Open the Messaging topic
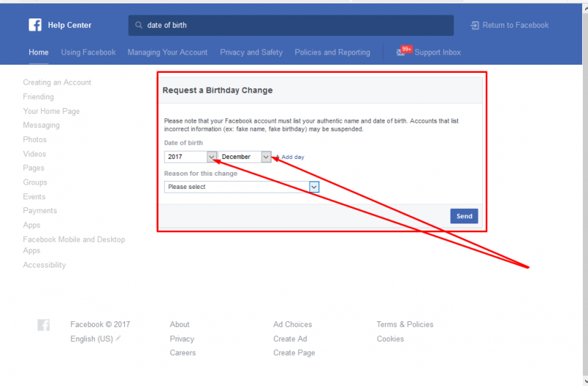The height and width of the screenshot is (386, 588). [x=41, y=125]
